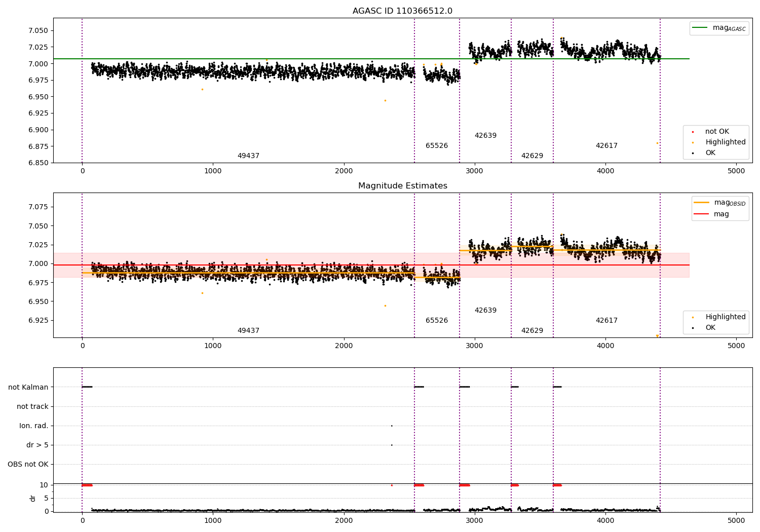Click the 'not track' y-axis label
This screenshot has height=532, width=760.
pos(32,406)
